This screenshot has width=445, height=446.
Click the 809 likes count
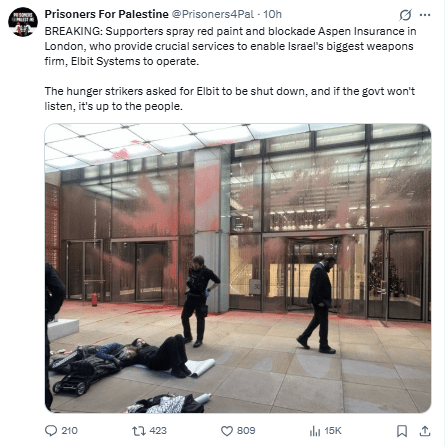[x=246, y=431]
